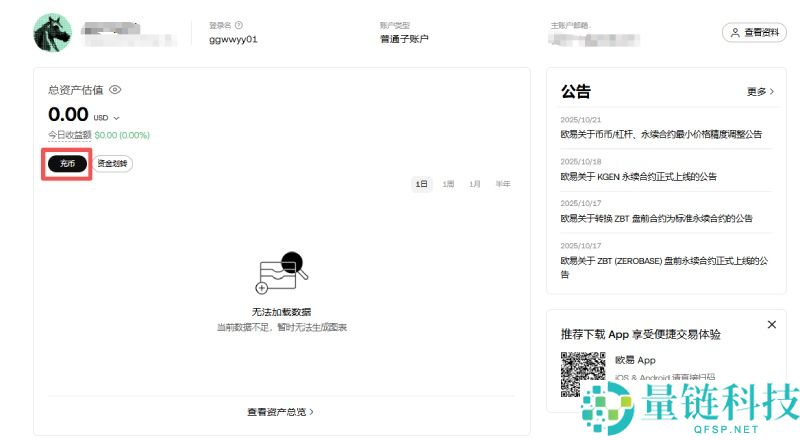Select the 1周 chart range tab

448,184
